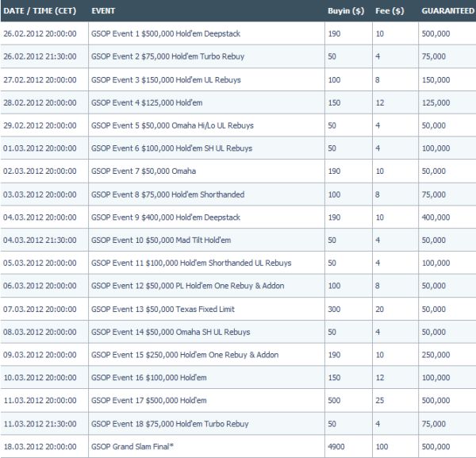Click date 07.03.2012 20:00:00
The width and height of the screenshot is (476, 458).
pyautogui.click(x=40, y=310)
